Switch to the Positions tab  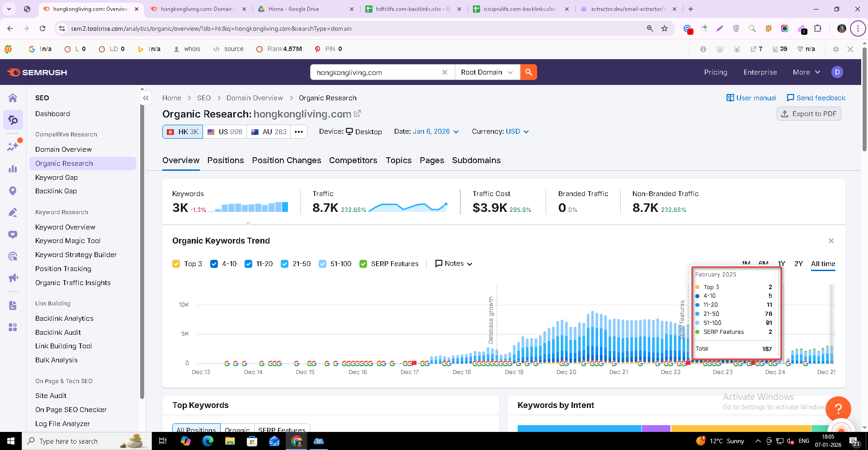click(226, 160)
